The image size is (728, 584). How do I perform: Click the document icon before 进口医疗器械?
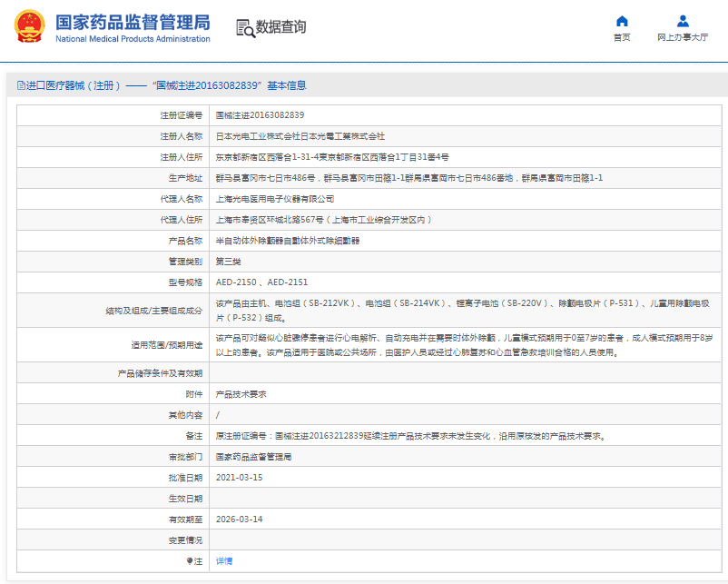(x=21, y=85)
